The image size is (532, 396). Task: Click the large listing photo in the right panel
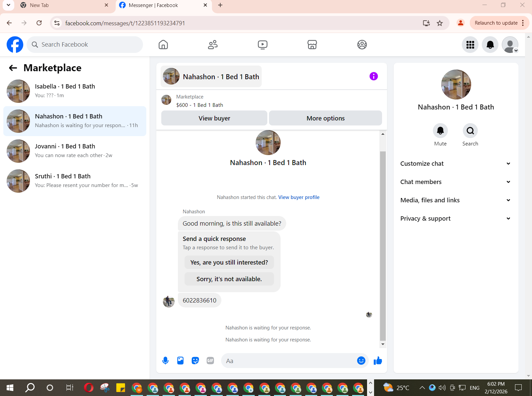456,85
